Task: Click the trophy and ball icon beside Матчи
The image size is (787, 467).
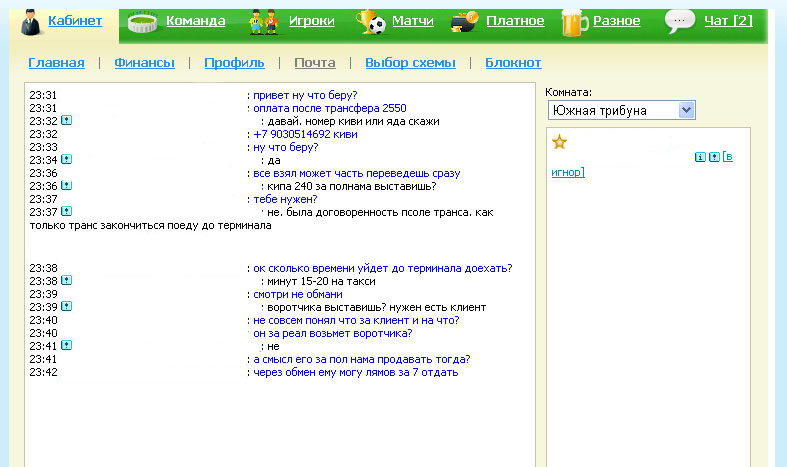Action: 373,22
